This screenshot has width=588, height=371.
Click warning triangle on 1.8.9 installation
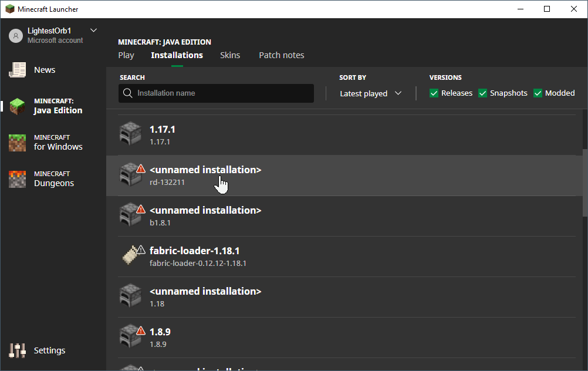coord(141,330)
